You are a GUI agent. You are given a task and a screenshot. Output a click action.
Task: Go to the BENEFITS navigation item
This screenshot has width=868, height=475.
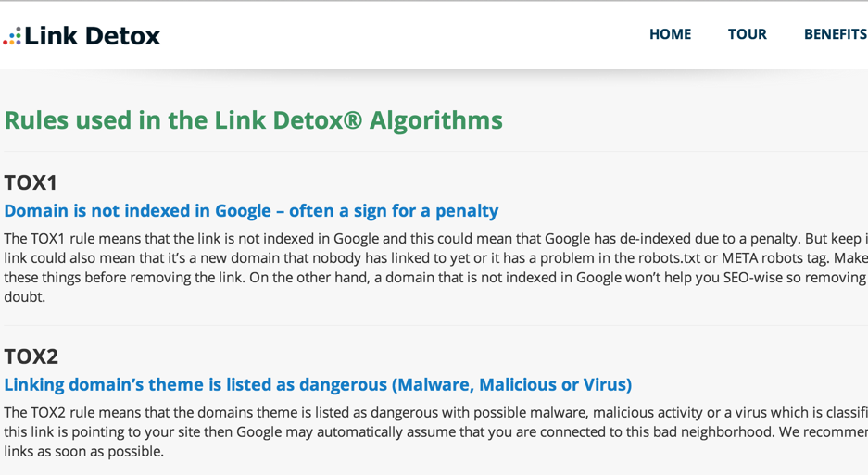click(836, 34)
